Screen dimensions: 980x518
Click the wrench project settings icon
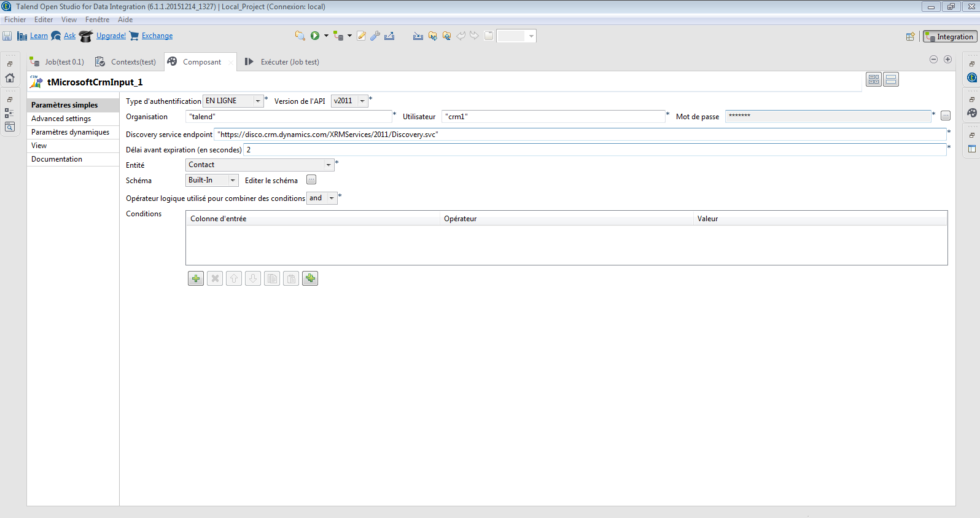pos(375,36)
